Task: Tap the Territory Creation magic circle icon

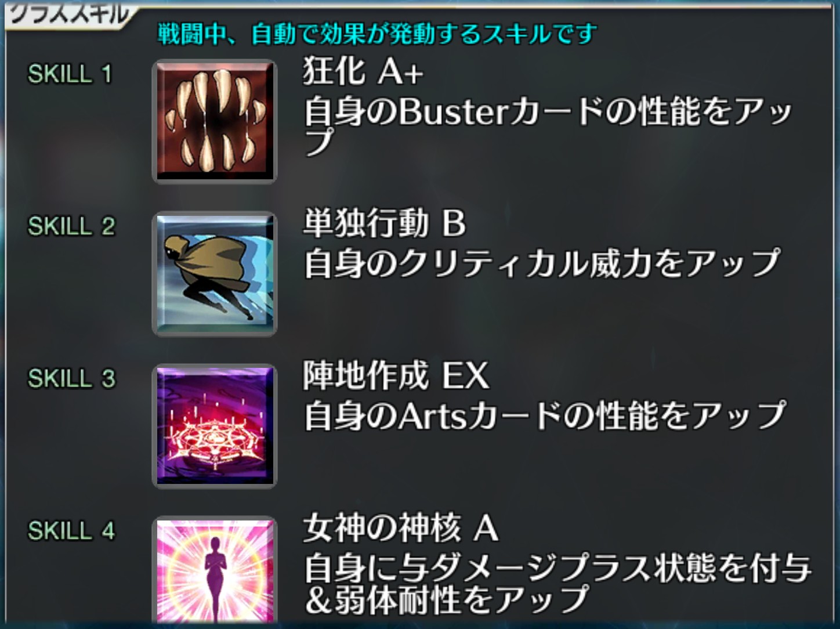Action: (215, 426)
